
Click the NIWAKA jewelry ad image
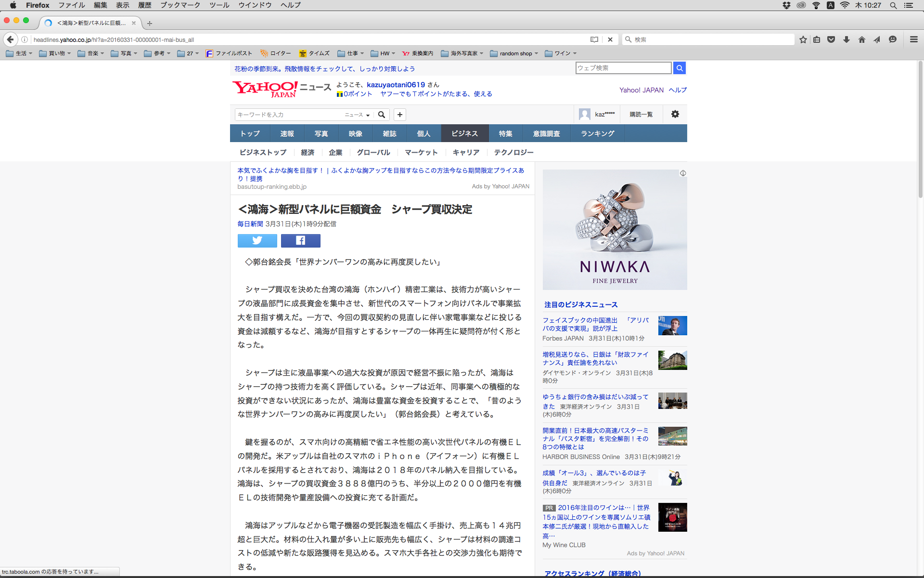615,230
